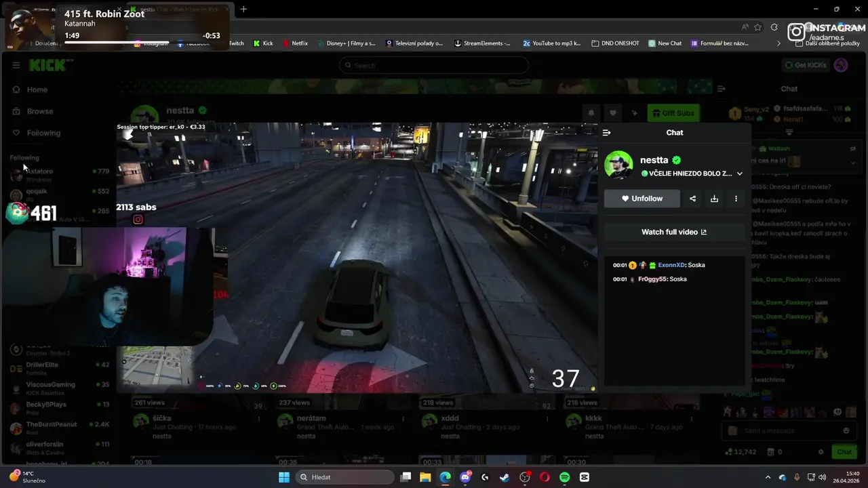
Task: Click Fr0ggy55 username in clip chat
Action: [x=652, y=279]
